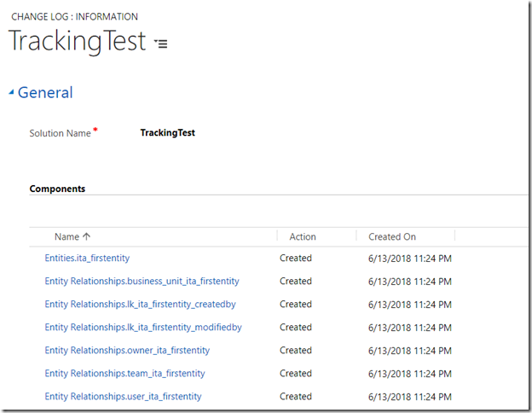Select the TrackingTest Solution Name field

[x=168, y=133]
